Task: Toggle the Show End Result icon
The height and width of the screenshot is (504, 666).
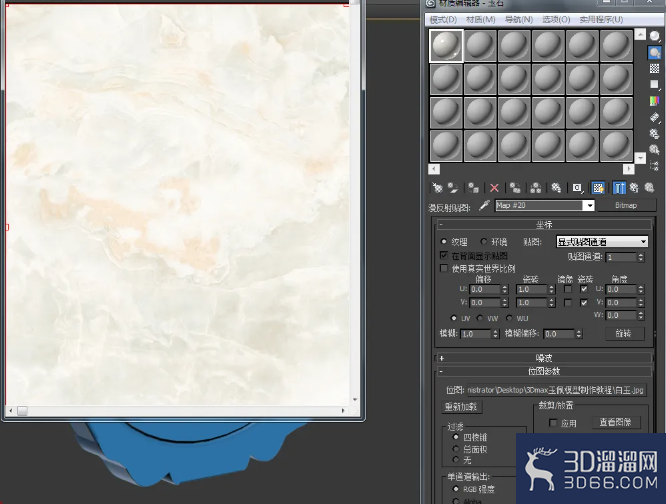Action: (x=619, y=188)
